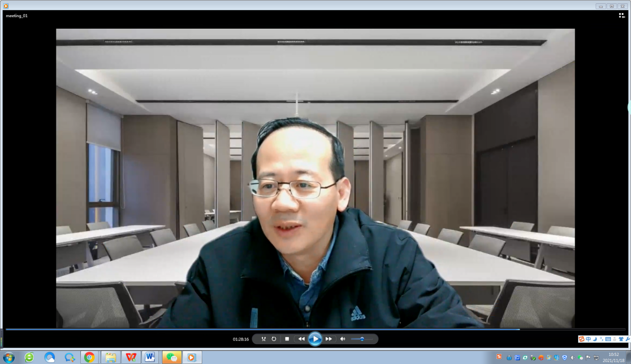Open Windows Explorer folder in taskbar
Viewport: 631px width, 364px height.
[x=110, y=357]
